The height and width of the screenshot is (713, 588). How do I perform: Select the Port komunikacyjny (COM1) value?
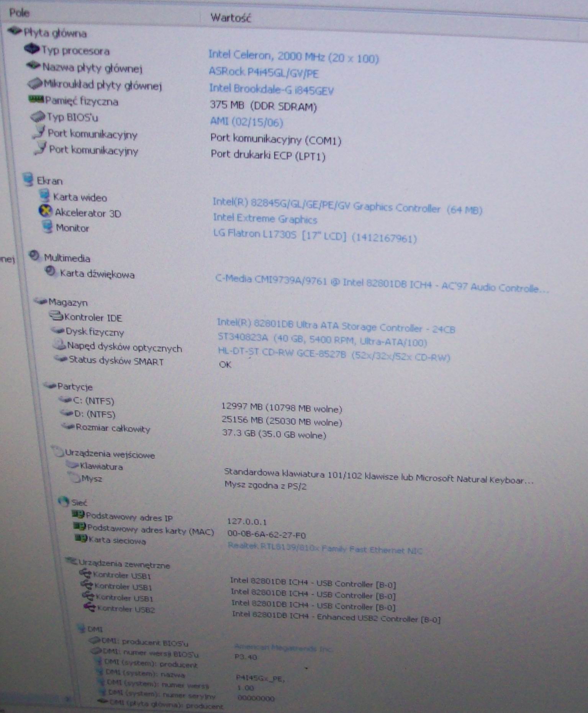[275, 139]
